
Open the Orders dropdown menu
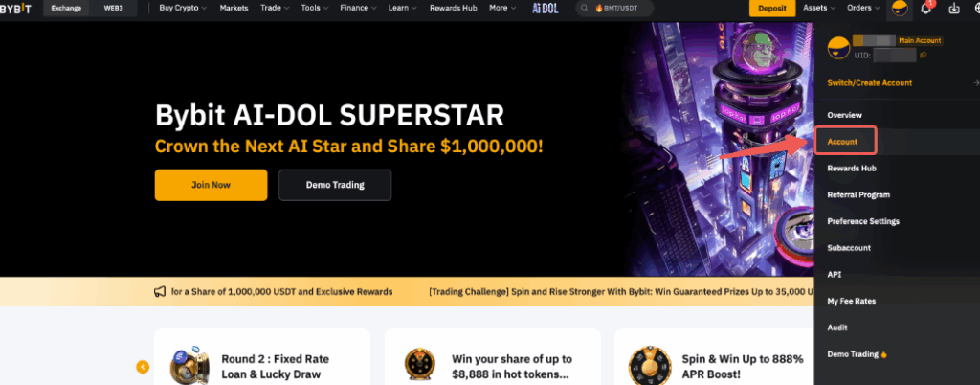864,8
